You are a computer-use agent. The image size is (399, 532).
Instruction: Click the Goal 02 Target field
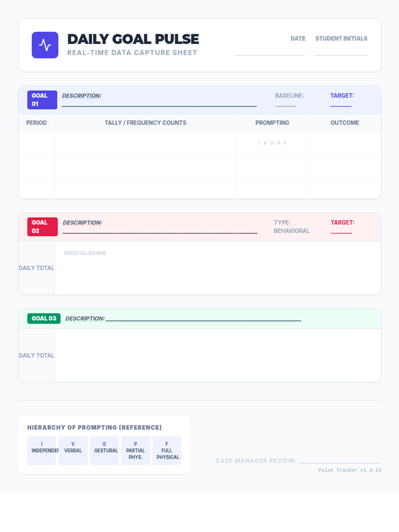341,231
